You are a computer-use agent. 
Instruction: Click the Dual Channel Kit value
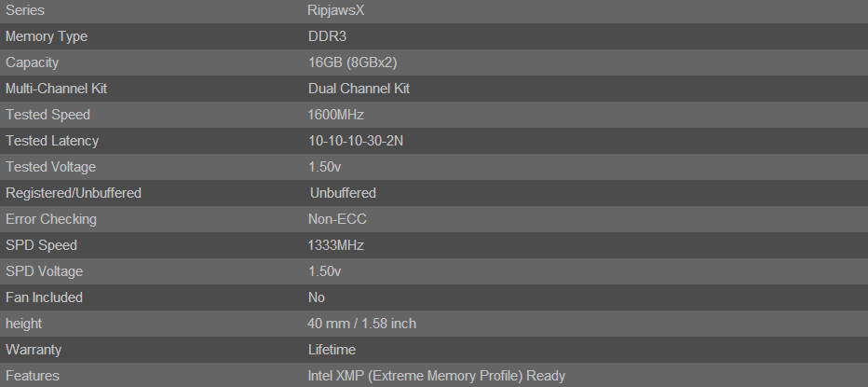(359, 89)
